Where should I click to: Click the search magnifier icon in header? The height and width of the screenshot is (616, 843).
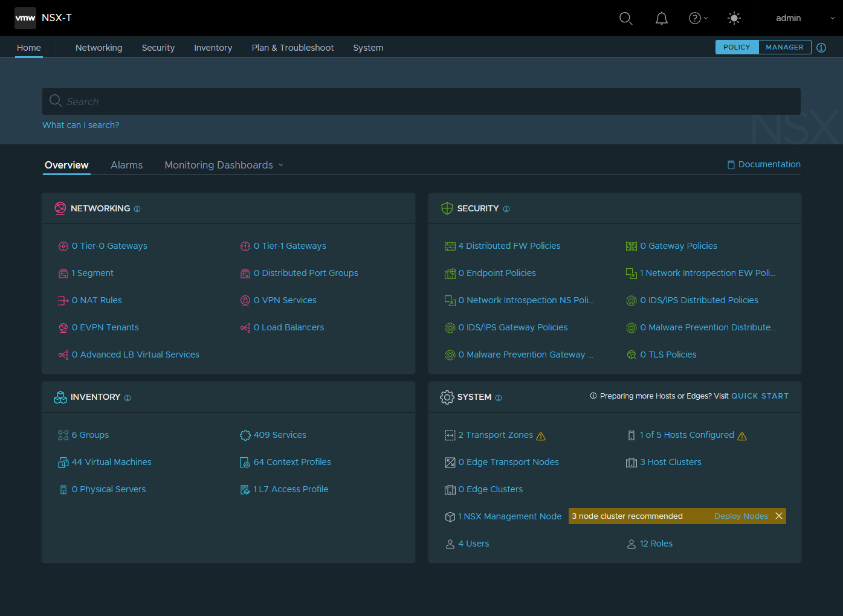[x=625, y=18]
